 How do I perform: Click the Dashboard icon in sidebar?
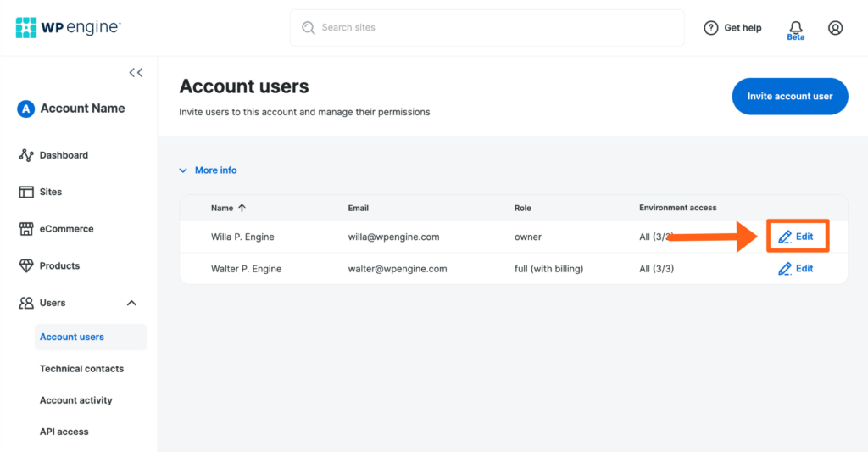click(26, 155)
